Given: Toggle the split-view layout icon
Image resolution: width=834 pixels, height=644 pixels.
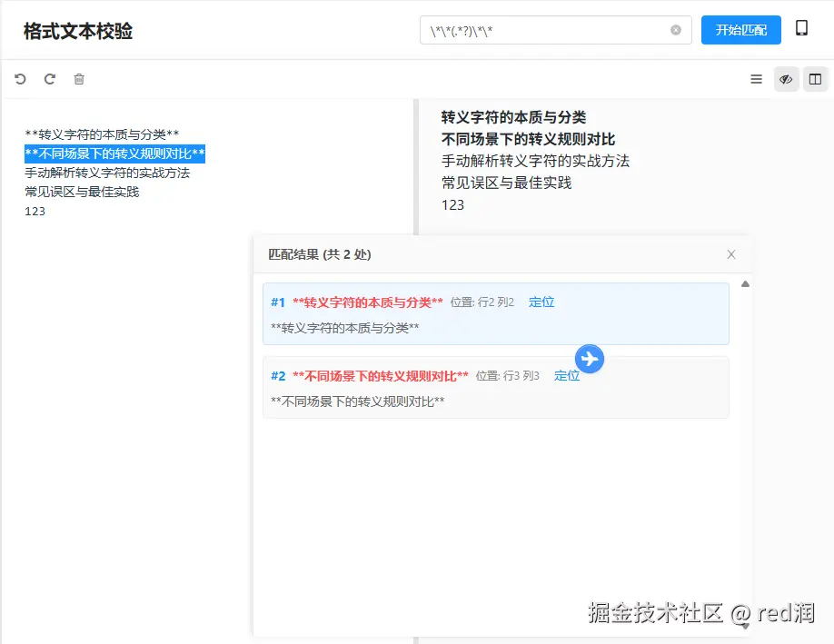Looking at the screenshot, I should (x=815, y=79).
